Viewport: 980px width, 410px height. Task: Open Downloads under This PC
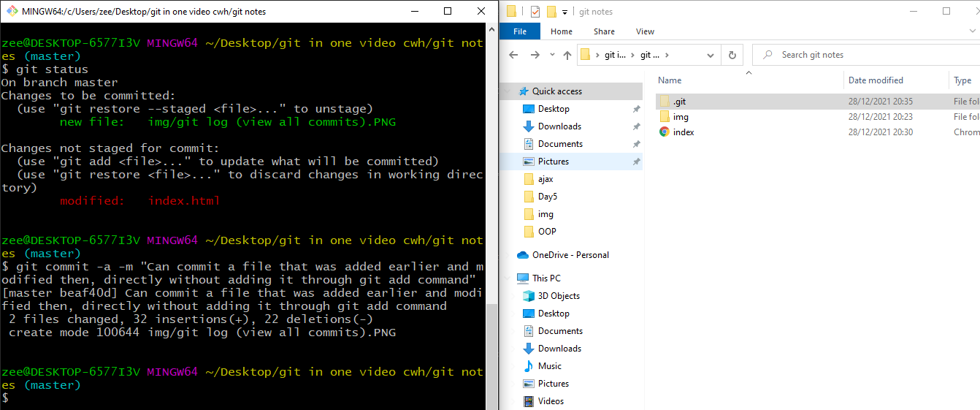point(559,349)
